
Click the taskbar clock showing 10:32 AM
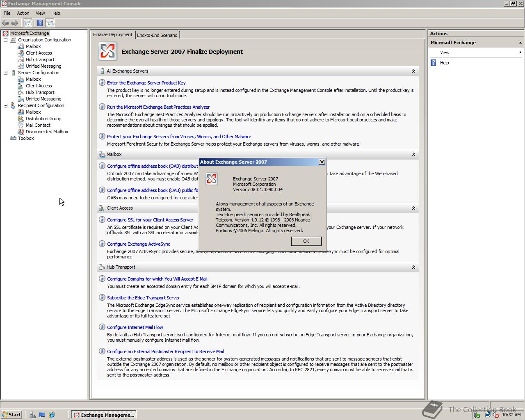(511, 415)
